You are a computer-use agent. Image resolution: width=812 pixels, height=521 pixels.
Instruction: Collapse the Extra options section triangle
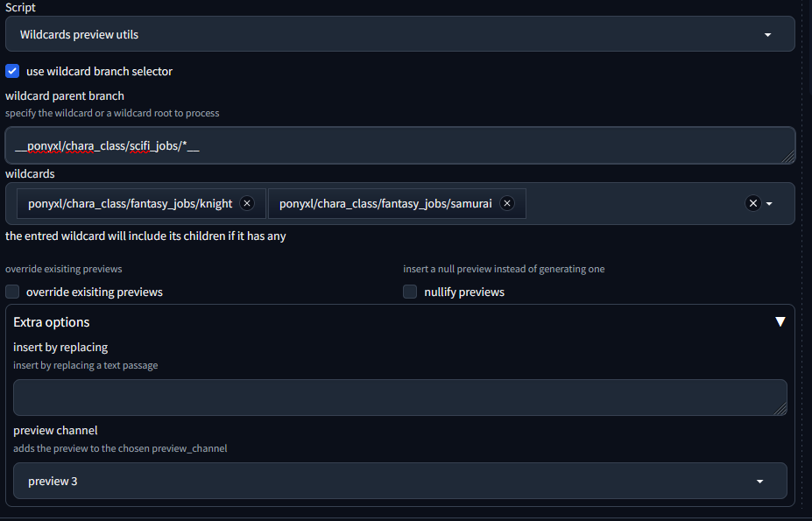coord(780,321)
